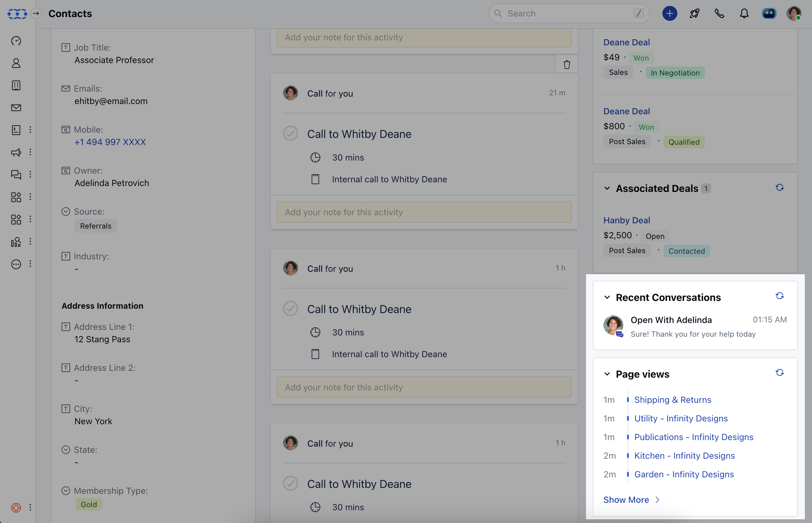Open the kebab menu next to the megaphone icon
812x523 pixels.
[30, 152]
